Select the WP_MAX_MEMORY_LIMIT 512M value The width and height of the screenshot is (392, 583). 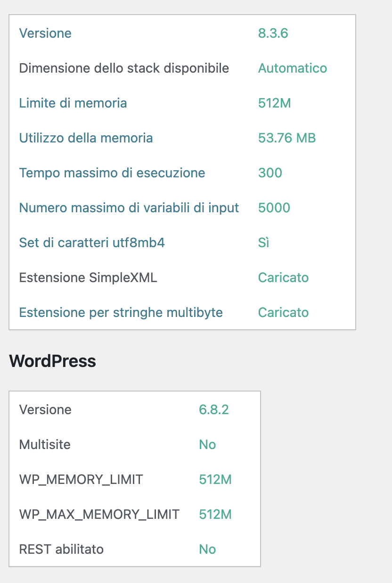pyautogui.click(x=215, y=514)
